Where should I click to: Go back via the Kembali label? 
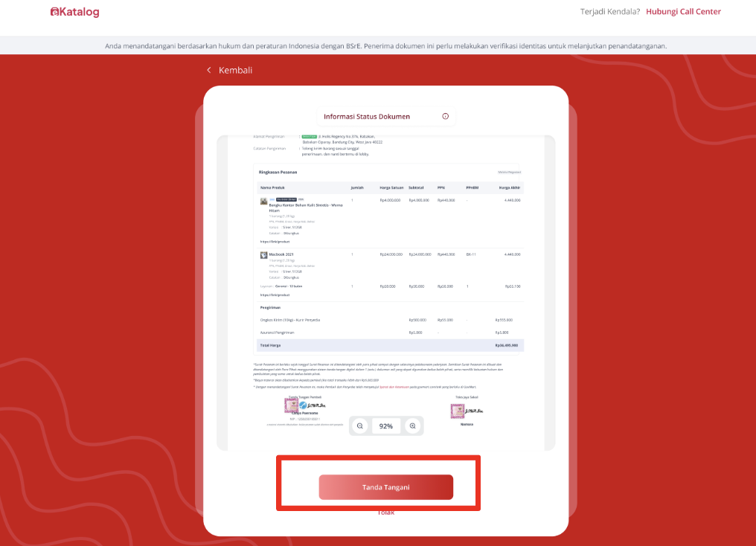coord(235,71)
